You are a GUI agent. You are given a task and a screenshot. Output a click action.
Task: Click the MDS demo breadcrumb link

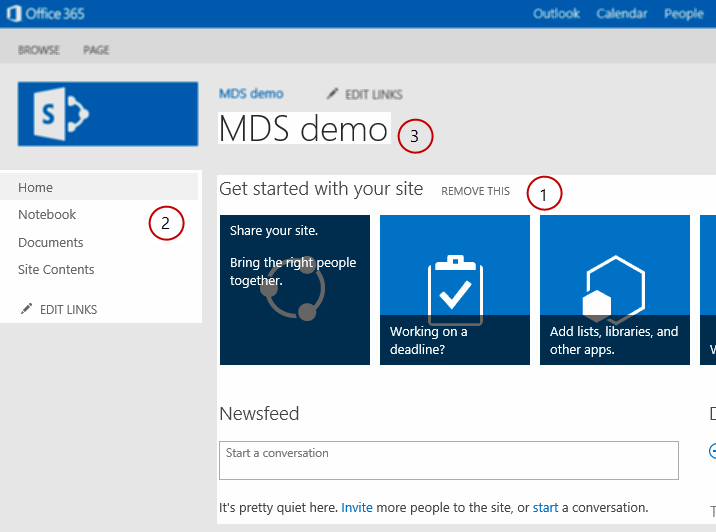(251, 94)
